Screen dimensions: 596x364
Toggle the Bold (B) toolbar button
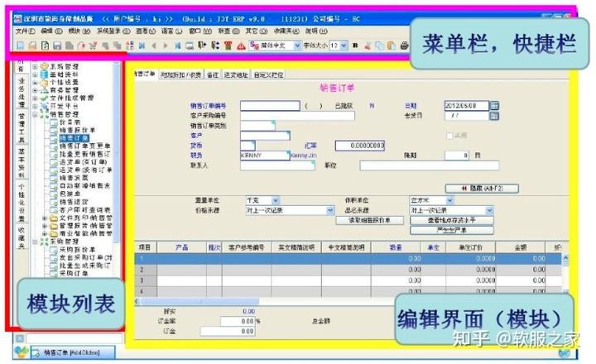tap(355, 45)
